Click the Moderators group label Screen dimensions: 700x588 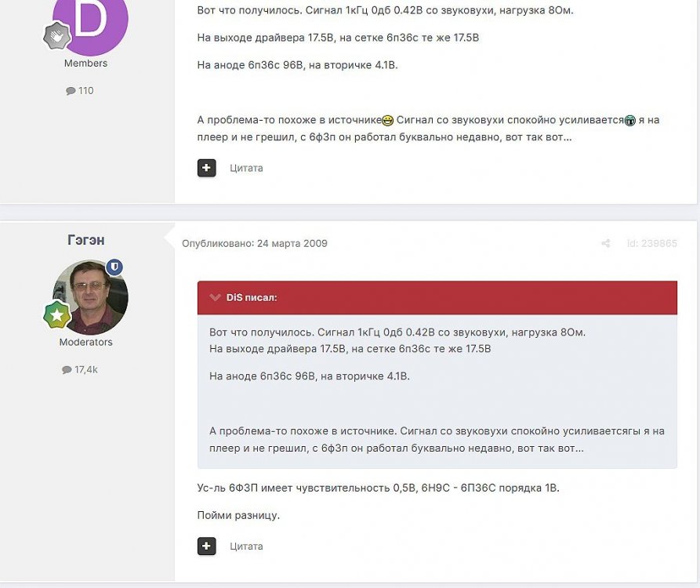pos(86,342)
